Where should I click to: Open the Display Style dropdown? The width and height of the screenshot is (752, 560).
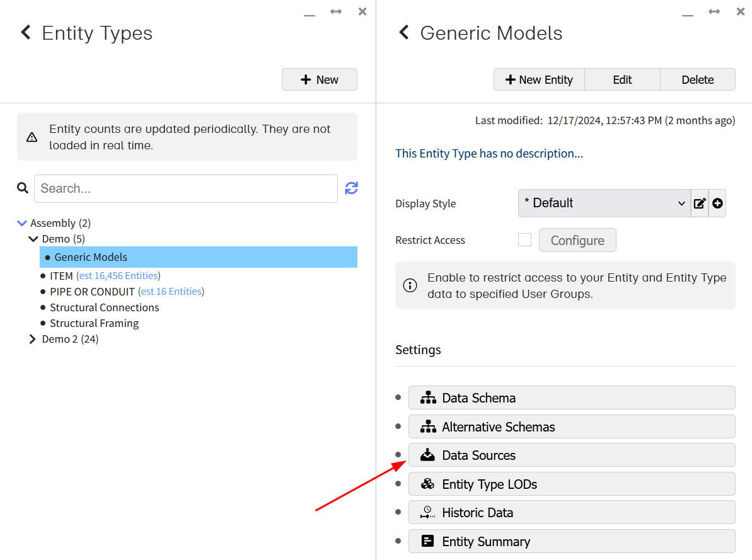pos(604,203)
